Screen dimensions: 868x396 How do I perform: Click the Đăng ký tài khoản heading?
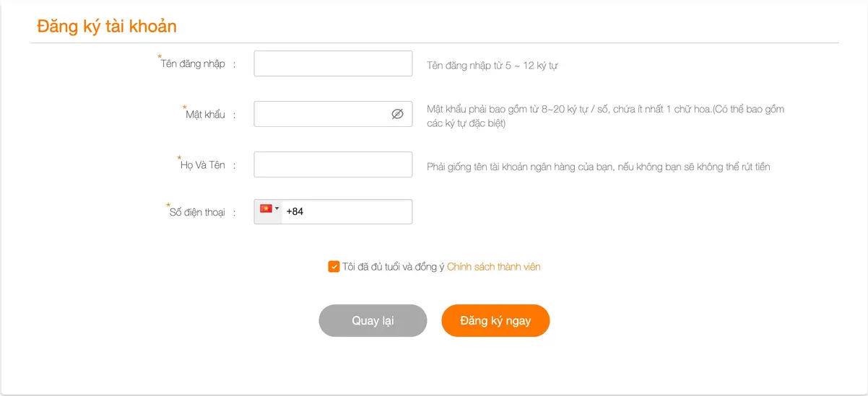coord(107,27)
